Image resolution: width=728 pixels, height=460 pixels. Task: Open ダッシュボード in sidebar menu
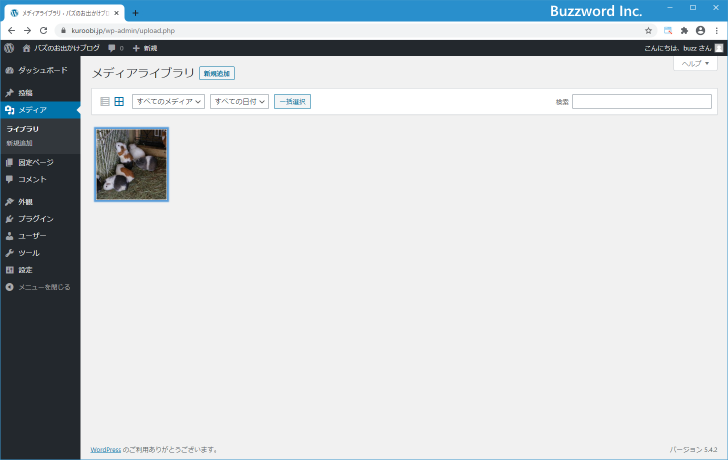(42, 70)
